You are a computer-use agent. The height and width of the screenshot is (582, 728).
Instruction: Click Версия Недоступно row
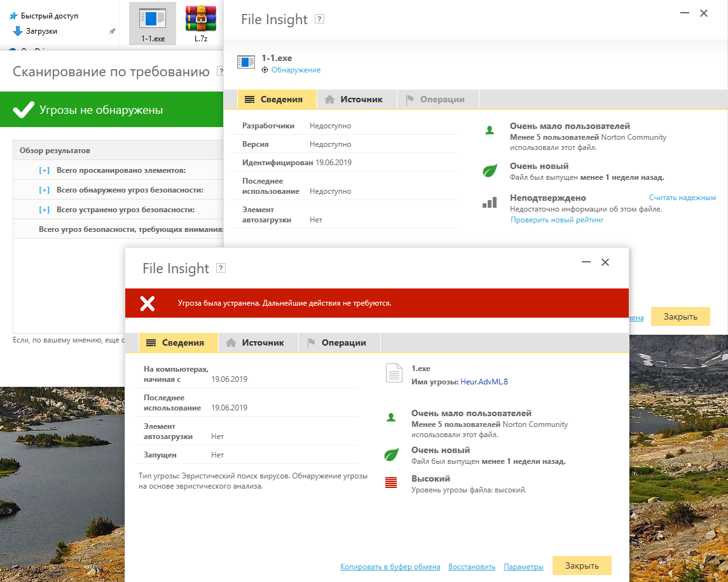(x=343, y=144)
